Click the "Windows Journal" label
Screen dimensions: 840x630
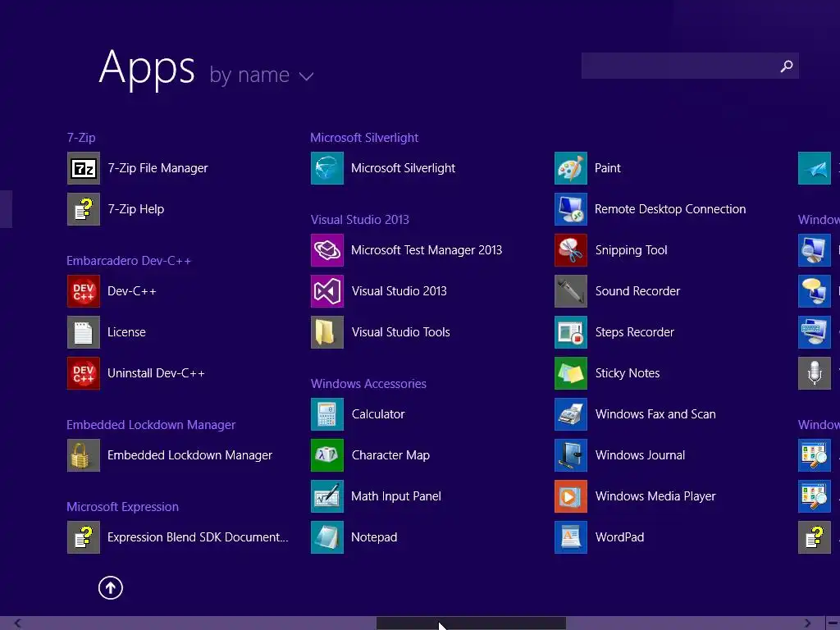click(640, 454)
